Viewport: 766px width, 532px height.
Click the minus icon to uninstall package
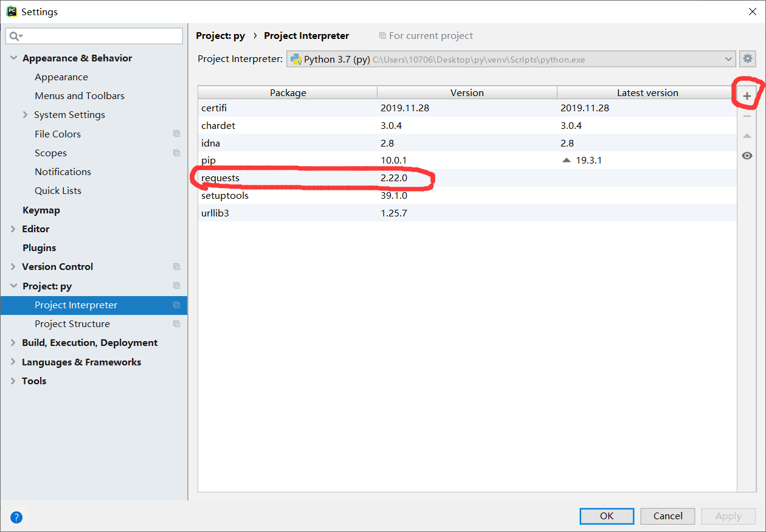(747, 116)
